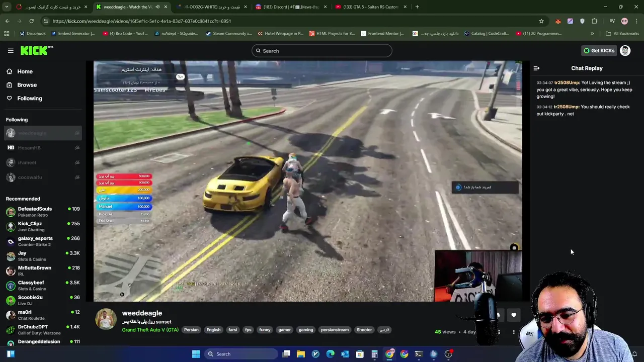Viewport: 644px width, 362px height.
Task: Click the browser back arrow
Action: tap(7, 21)
